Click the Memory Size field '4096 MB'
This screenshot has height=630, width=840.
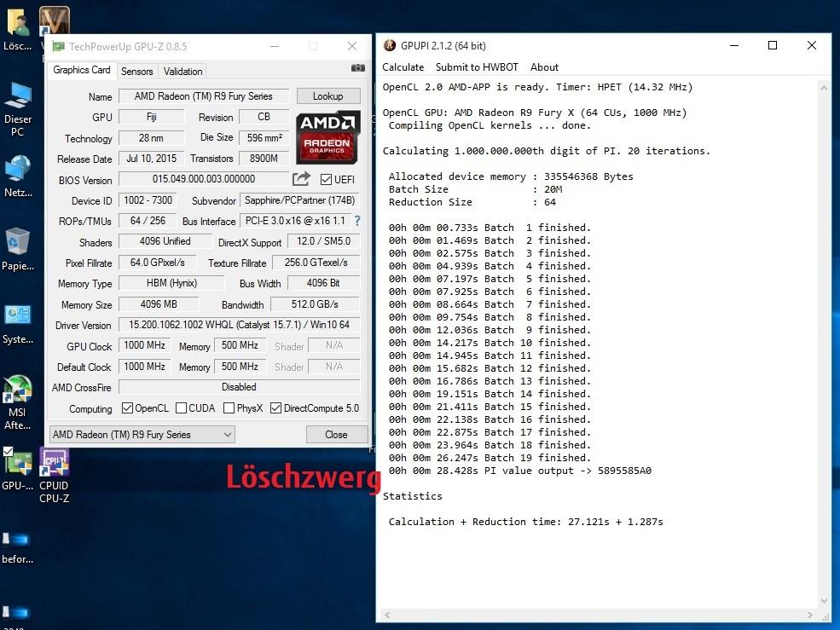pyautogui.click(x=159, y=304)
